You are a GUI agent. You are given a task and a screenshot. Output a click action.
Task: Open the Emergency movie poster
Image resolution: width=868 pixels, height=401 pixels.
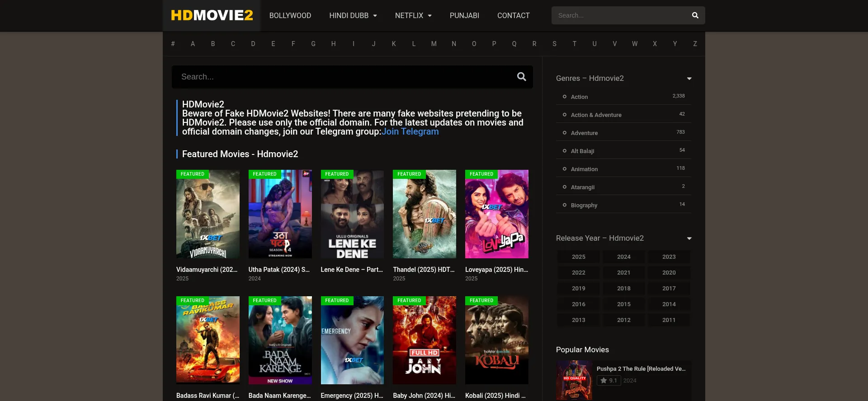352,340
